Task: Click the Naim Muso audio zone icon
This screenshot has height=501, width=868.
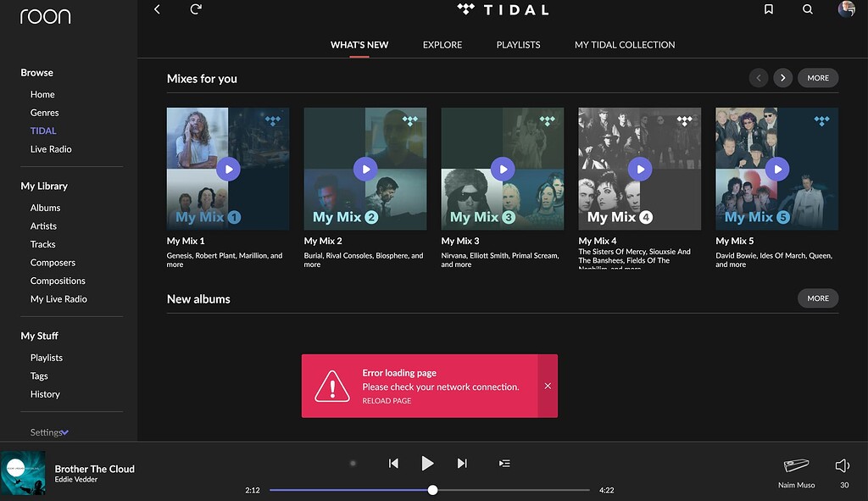Action: (x=795, y=465)
